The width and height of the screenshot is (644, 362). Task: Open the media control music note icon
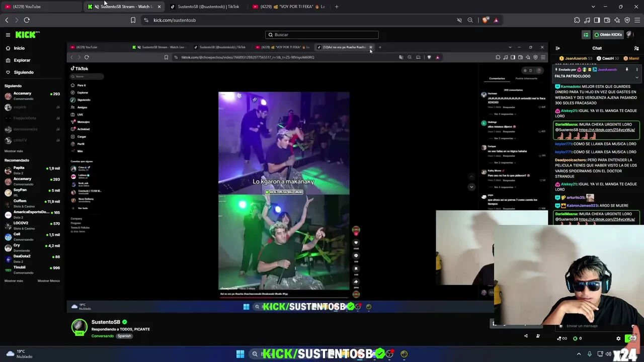tap(587, 20)
